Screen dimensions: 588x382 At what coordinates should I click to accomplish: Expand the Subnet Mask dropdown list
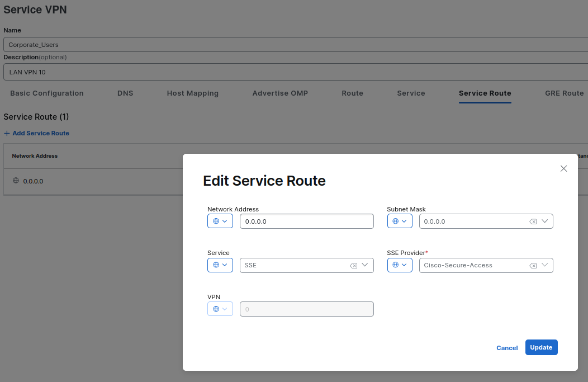point(545,221)
